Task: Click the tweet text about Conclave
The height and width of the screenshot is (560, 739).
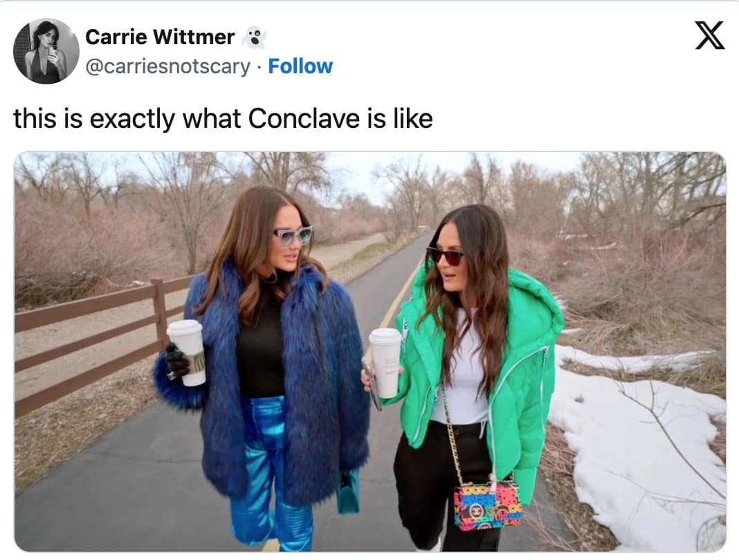Action: point(223,118)
